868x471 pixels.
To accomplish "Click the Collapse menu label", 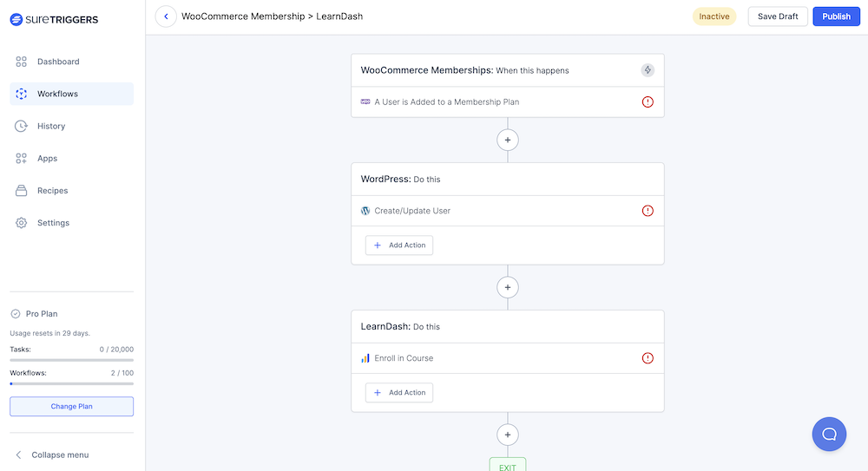I will coord(60,455).
